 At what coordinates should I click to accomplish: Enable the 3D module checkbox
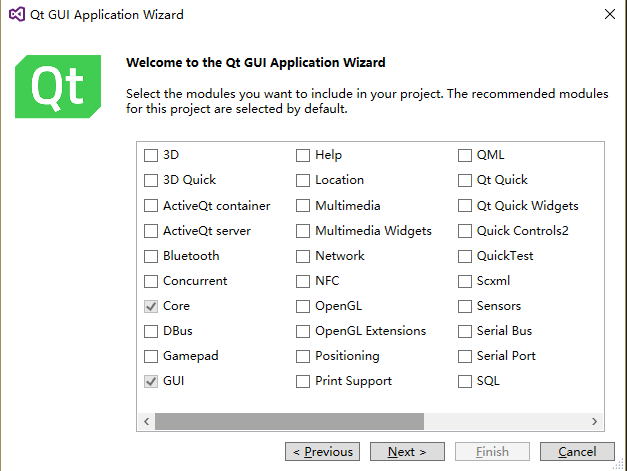click(x=151, y=155)
